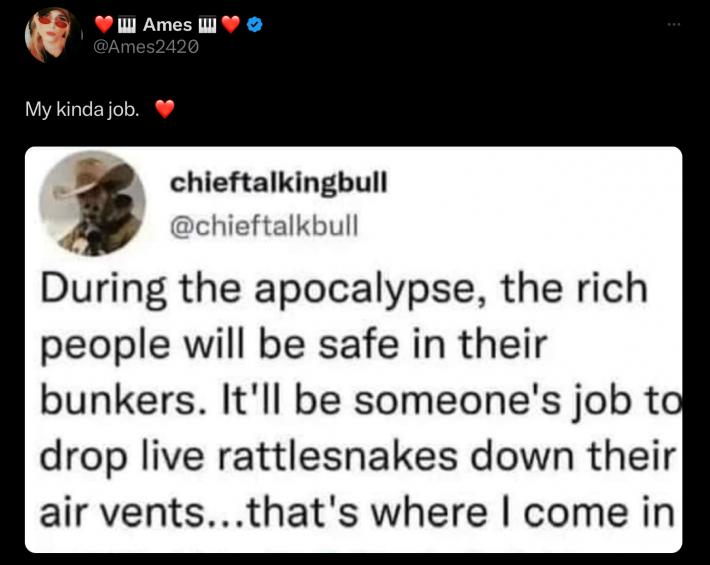Image resolution: width=710 pixels, height=565 pixels.
Task: Click 'During the apocalypse' text line
Action: (x=344, y=290)
